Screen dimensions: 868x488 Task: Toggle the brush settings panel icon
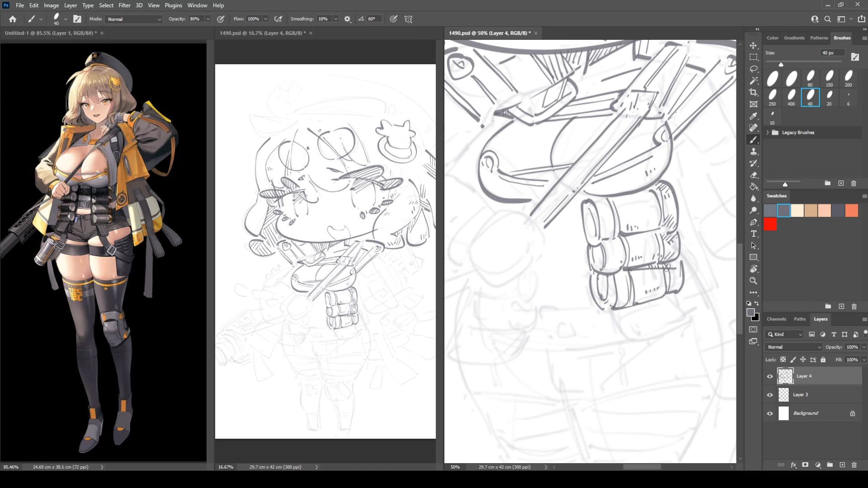(77, 19)
